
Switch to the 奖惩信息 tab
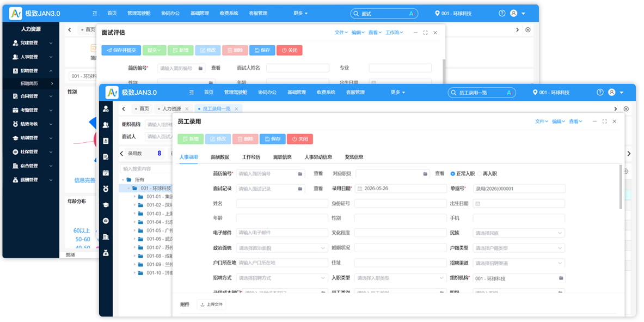[x=354, y=157]
